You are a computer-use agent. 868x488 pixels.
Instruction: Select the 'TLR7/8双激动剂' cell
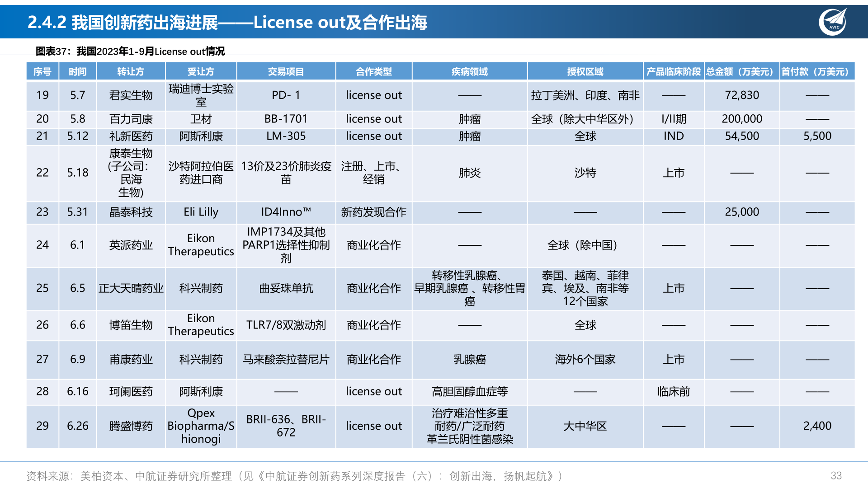pos(286,325)
